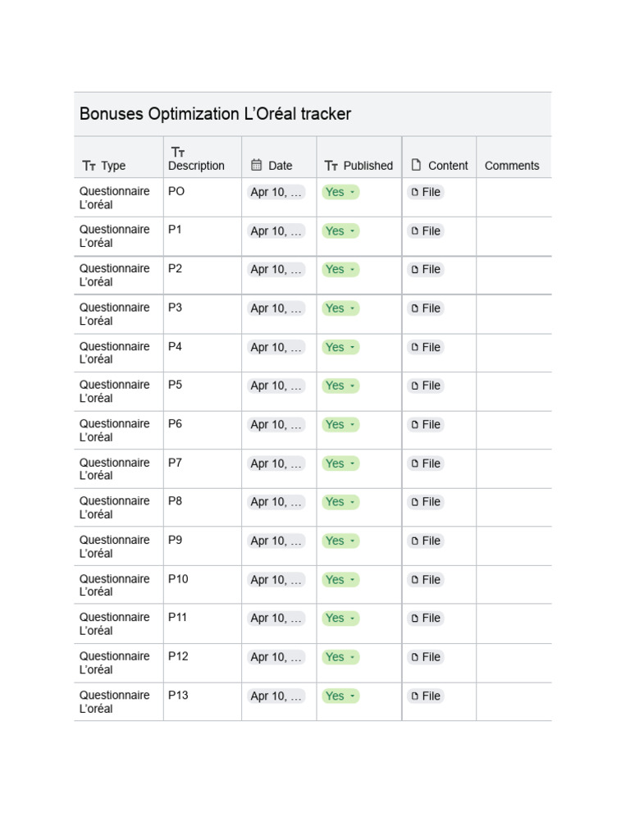630x840 pixels.
Task: Expand the Published dropdown for P7
Action: tap(340, 463)
